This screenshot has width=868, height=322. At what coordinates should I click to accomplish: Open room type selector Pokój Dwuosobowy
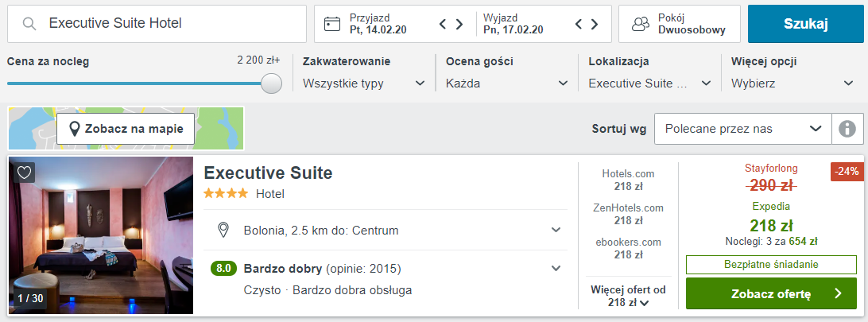[679, 24]
